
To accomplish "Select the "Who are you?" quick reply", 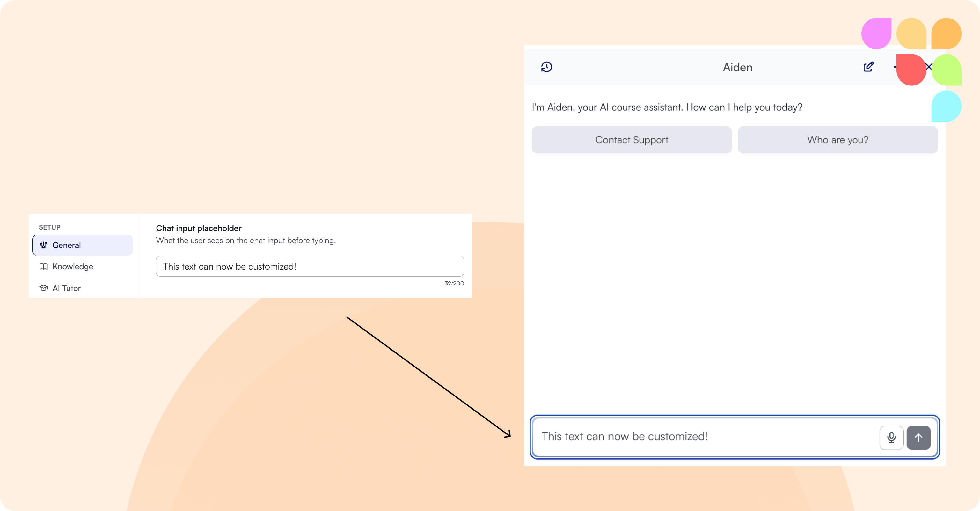I will click(x=838, y=140).
